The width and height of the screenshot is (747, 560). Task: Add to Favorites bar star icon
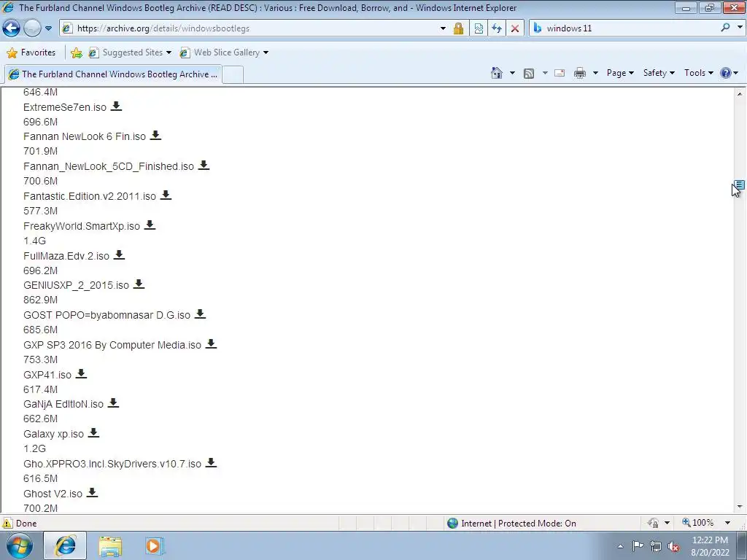(x=76, y=52)
